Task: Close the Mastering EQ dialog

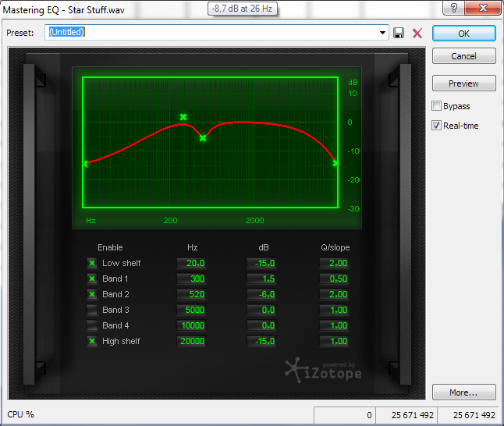Action: tap(483, 8)
